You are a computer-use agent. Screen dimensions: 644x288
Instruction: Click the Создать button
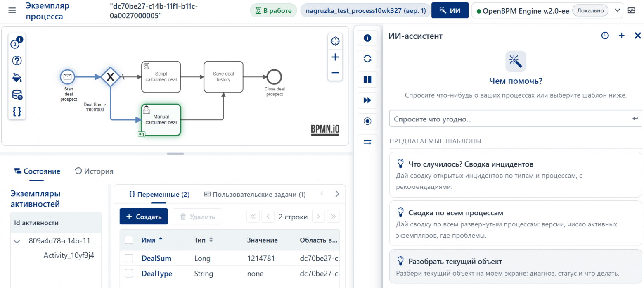click(144, 217)
